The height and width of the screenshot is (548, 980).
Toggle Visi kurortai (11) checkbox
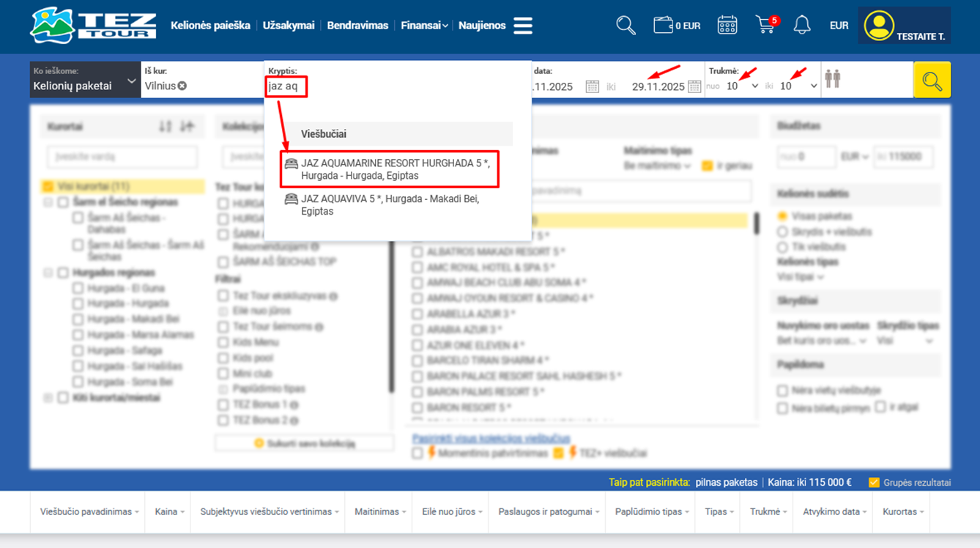pyautogui.click(x=48, y=187)
